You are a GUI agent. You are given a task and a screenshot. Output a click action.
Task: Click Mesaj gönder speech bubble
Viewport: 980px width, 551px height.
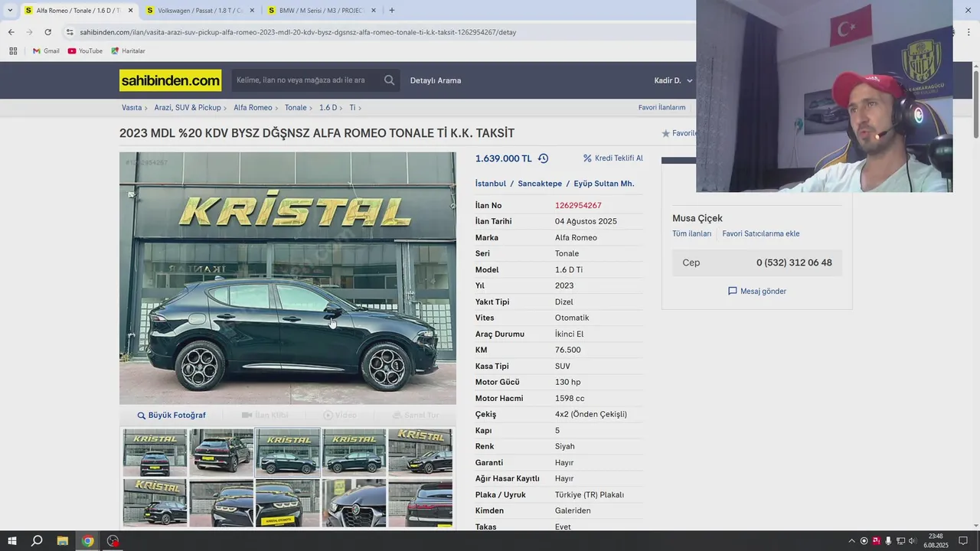732,292
